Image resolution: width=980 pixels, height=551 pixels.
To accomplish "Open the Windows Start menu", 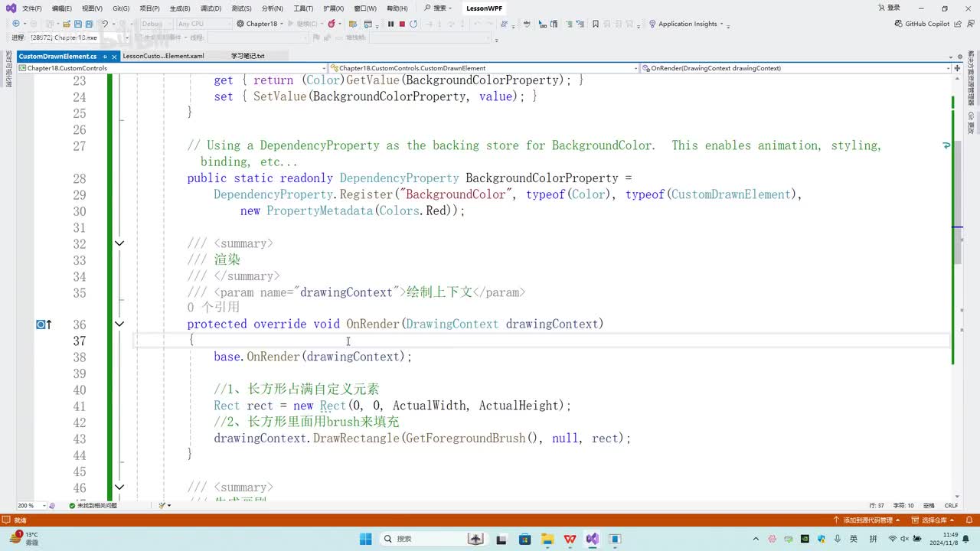I will tap(364, 539).
